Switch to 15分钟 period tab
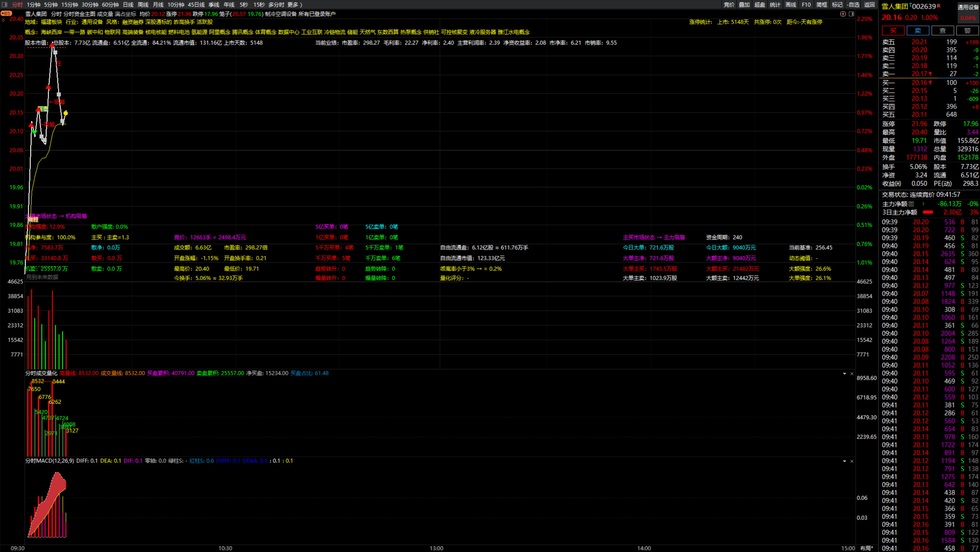The height and width of the screenshot is (552, 980). pyautogui.click(x=70, y=4)
